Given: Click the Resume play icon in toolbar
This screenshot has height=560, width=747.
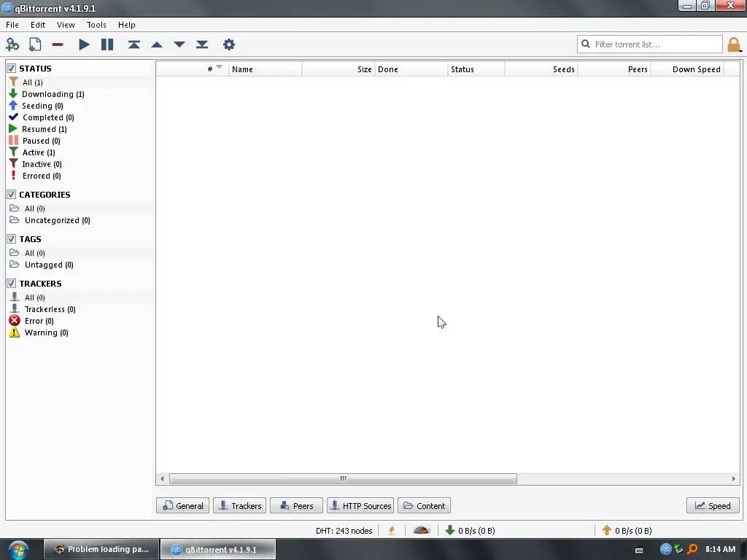Looking at the screenshot, I should click(x=84, y=44).
